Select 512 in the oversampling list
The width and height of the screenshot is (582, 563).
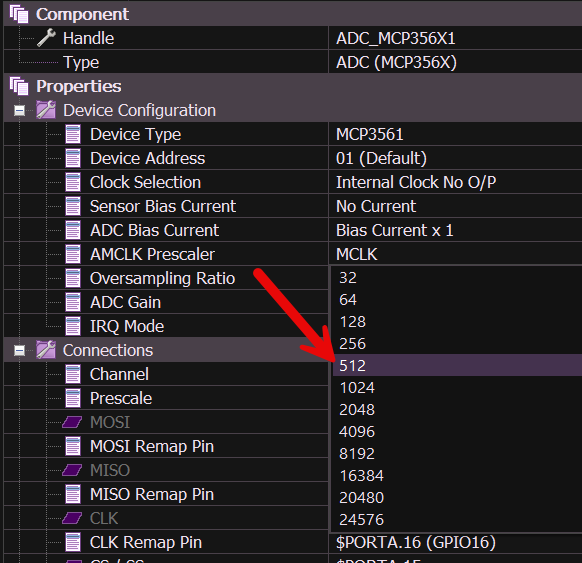(457, 365)
